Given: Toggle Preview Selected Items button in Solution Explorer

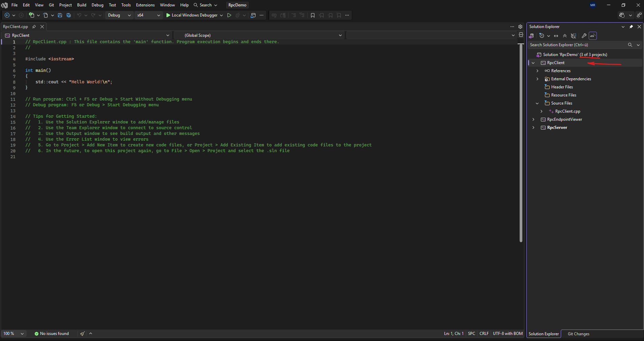Looking at the screenshot, I should point(593,36).
